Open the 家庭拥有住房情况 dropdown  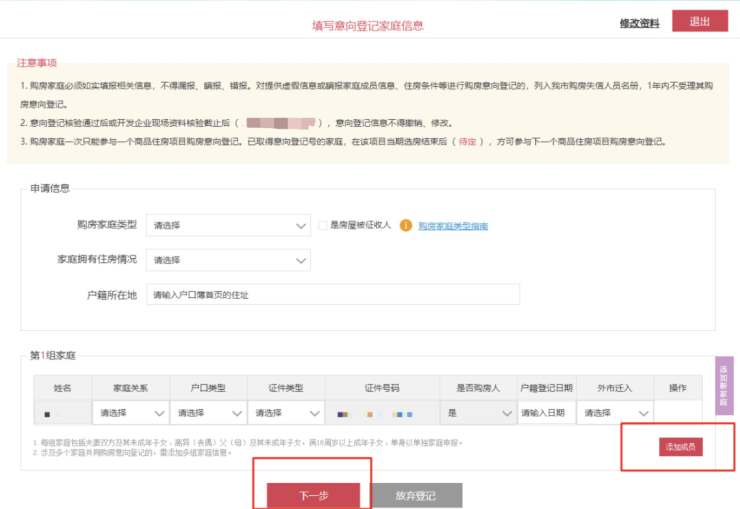coord(228,260)
